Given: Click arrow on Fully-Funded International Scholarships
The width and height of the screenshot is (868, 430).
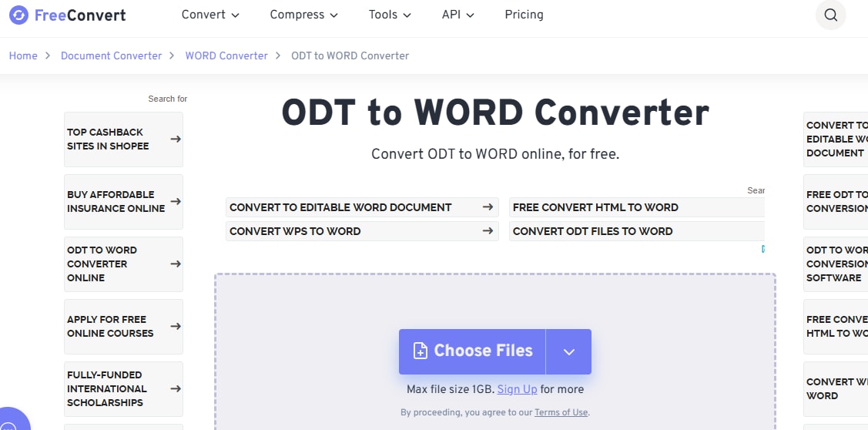Looking at the screenshot, I should (176, 388).
